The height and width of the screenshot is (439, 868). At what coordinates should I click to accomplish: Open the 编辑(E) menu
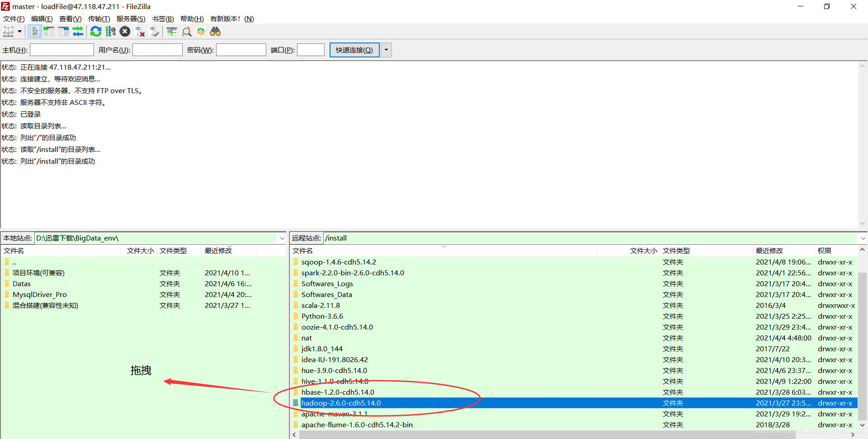(x=42, y=19)
